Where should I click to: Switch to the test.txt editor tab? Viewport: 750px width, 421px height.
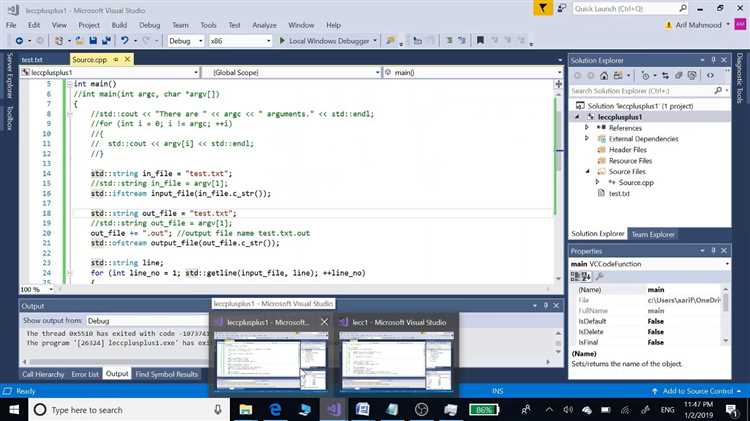tap(32, 60)
